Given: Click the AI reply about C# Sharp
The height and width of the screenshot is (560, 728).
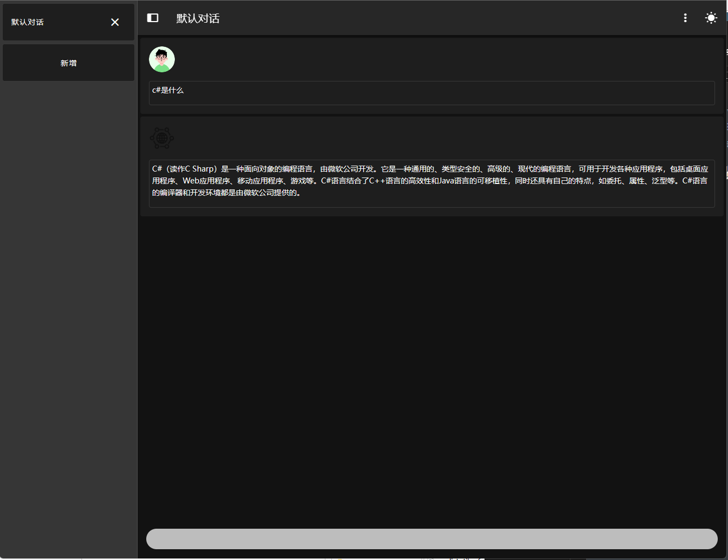Looking at the screenshot, I should pyautogui.click(x=432, y=183).
